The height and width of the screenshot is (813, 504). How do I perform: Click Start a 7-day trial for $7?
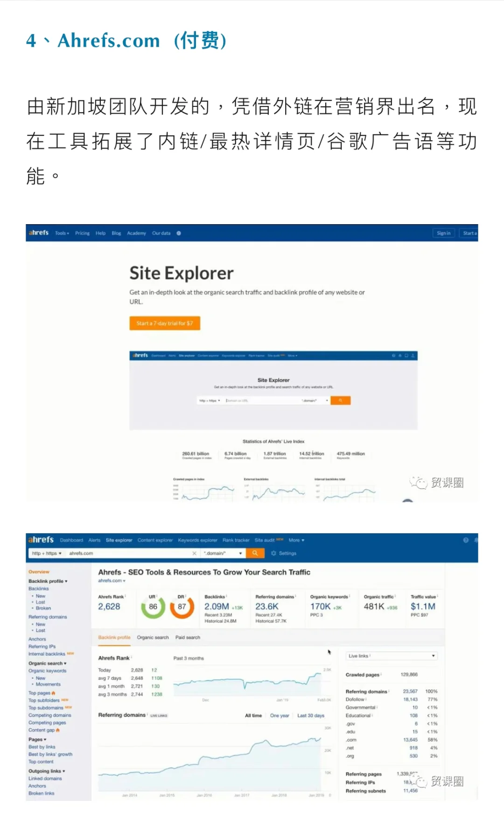click(x=165, y=323)
